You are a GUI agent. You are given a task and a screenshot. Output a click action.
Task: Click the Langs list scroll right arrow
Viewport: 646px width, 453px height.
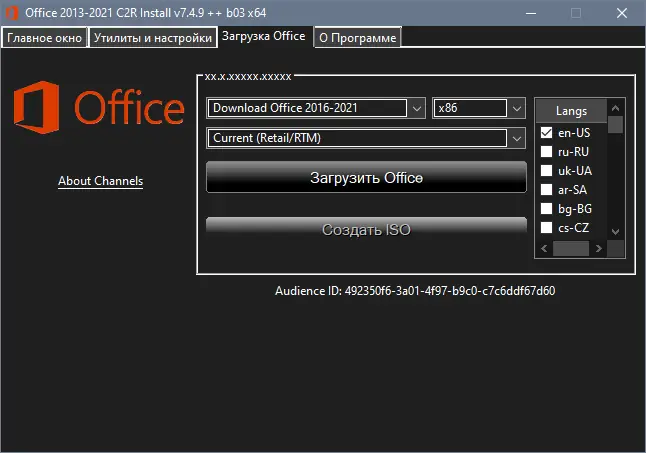(599, 248)
